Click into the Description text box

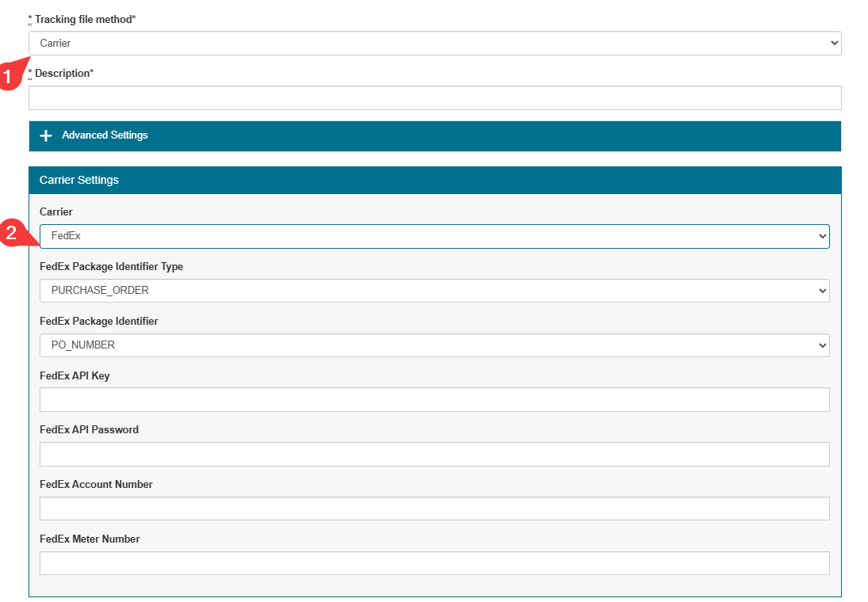point(434,98)
